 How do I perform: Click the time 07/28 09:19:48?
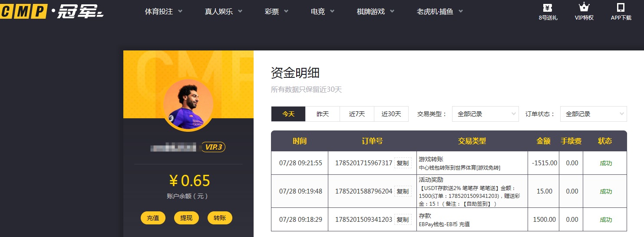point(301,191)
